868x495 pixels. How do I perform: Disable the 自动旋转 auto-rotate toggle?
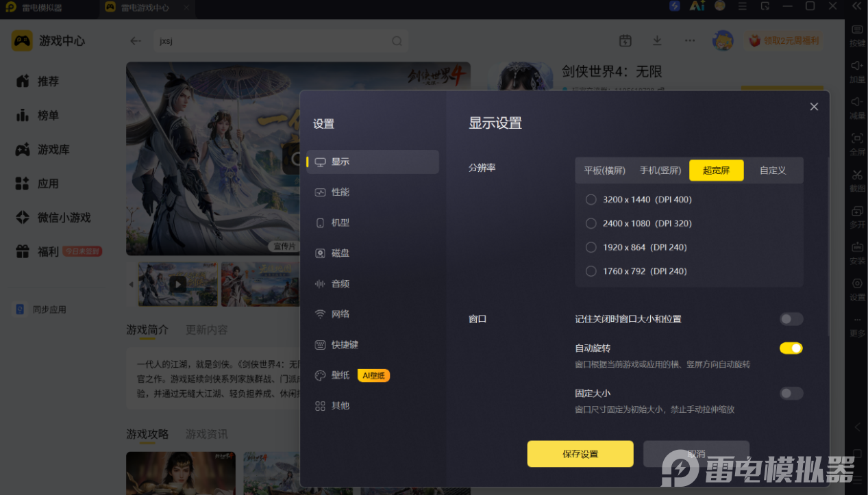pos(791,348)
